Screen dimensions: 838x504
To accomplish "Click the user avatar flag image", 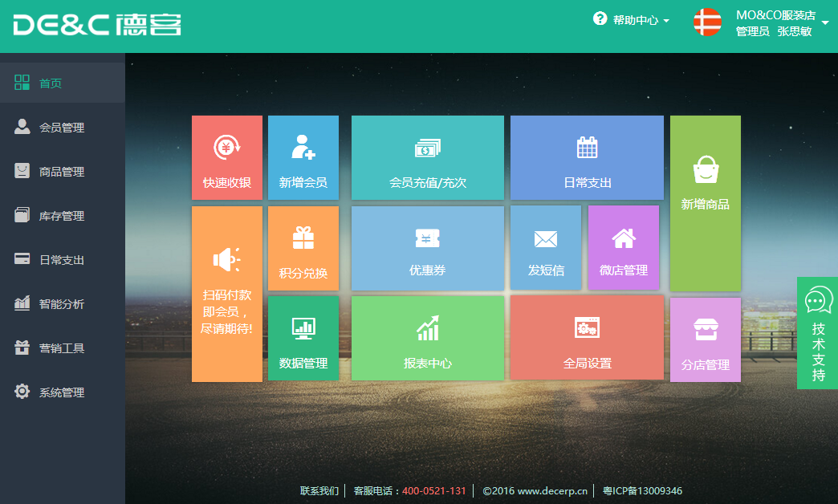I will pos(707,22).
